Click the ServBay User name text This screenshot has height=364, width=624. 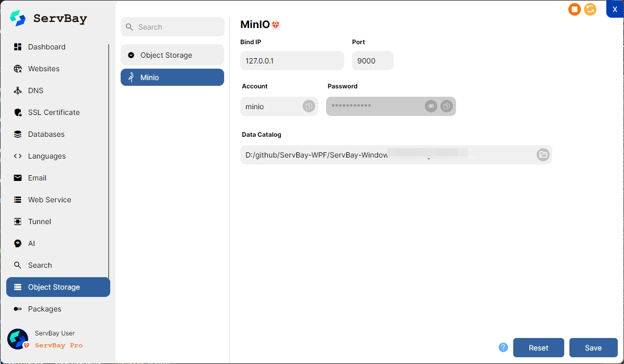pyautogui.click(x=55, y=333)
